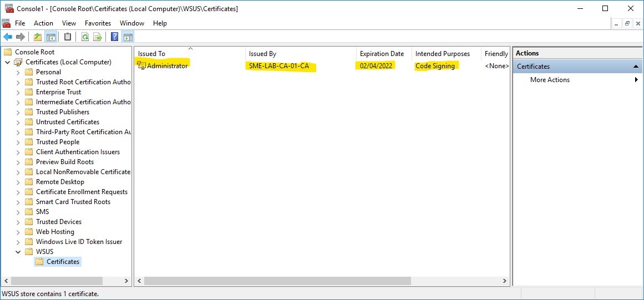The width and height of the screenshot is (644, 300).
Task: Select Third-Party Root Certification tree item
Action: [83, 132]
